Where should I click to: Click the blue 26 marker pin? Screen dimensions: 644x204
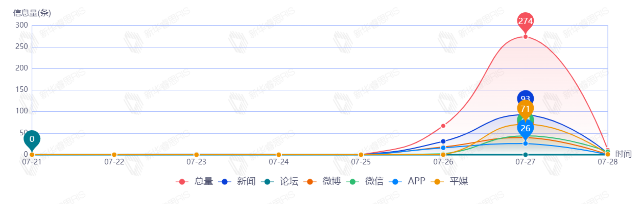click(x=525, y=128)
